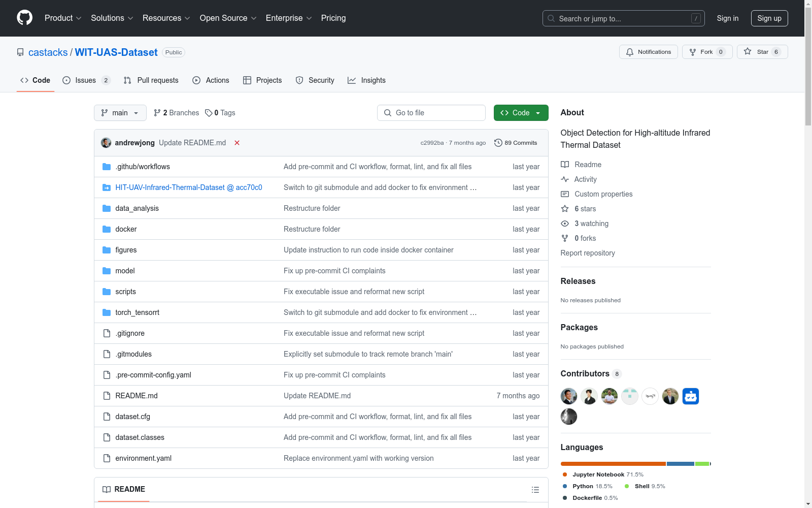Viewport: 812px width, 508px height.
Task: Click Report repository link
Action: pos(588,253)
